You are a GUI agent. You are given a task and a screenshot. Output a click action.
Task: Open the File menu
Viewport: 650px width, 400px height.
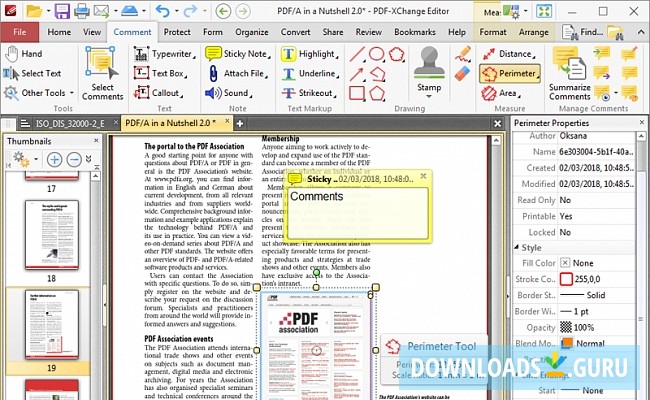(x=19, y=32)
